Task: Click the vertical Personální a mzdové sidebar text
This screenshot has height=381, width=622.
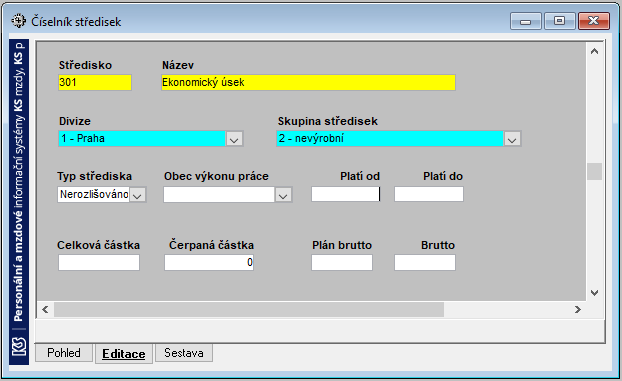Action: (19, 183)
